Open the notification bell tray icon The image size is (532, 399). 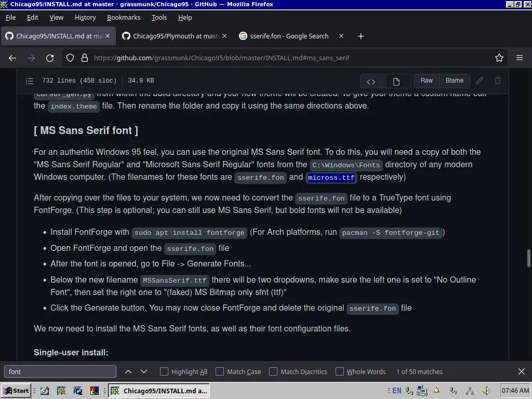(436, 391)
